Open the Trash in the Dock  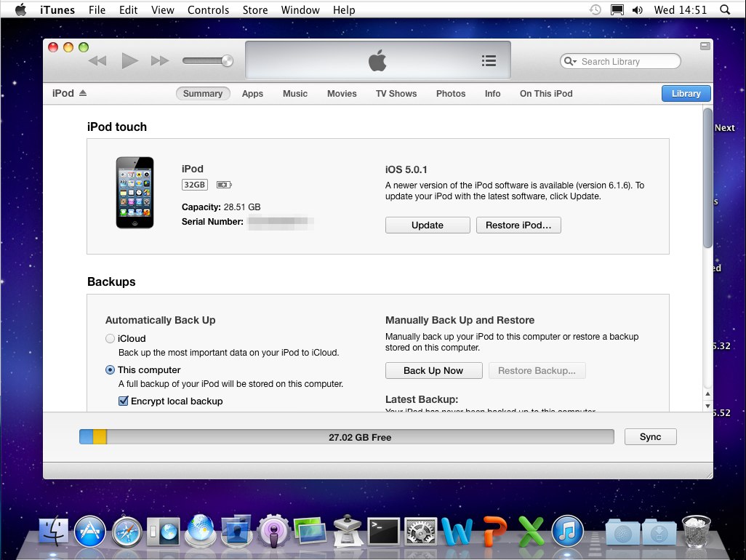(696, 531)
